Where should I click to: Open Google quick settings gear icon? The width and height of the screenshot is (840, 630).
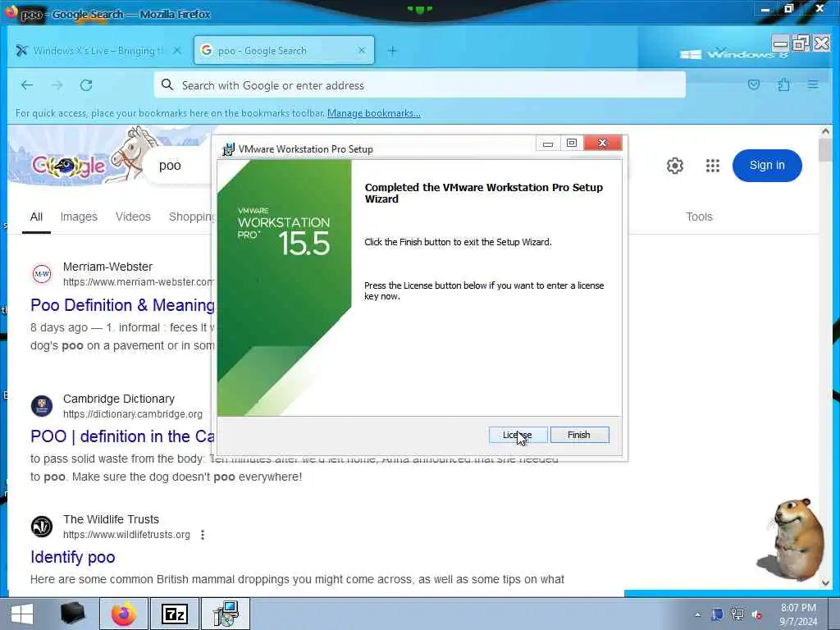(x=675, y=166)
